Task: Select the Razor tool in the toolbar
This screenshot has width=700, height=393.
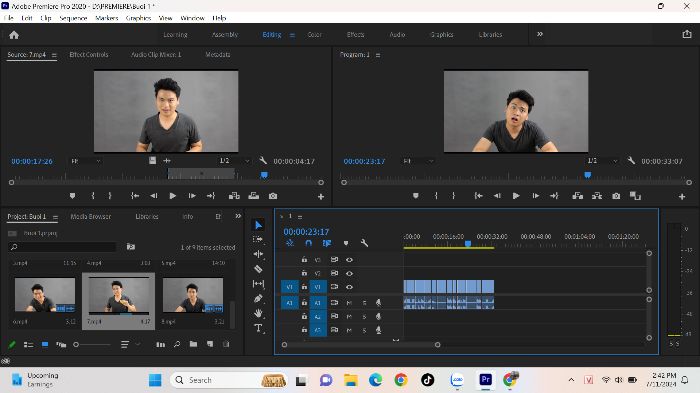Action: (258, 269)
